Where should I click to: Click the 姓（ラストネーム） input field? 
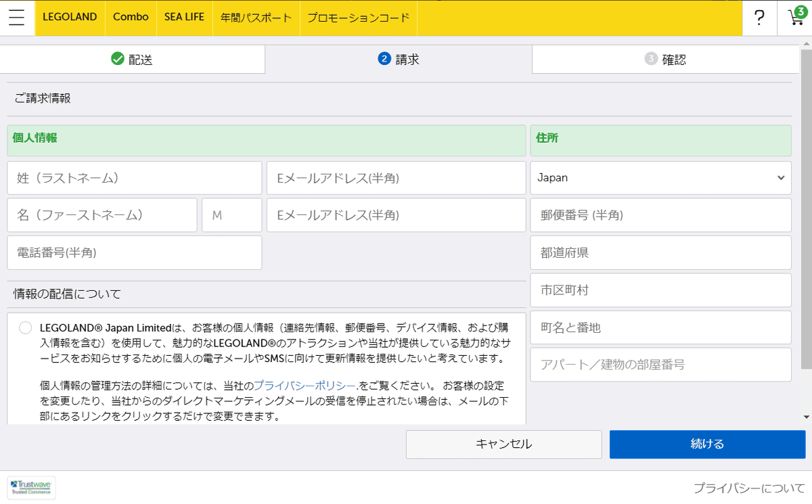134,178
